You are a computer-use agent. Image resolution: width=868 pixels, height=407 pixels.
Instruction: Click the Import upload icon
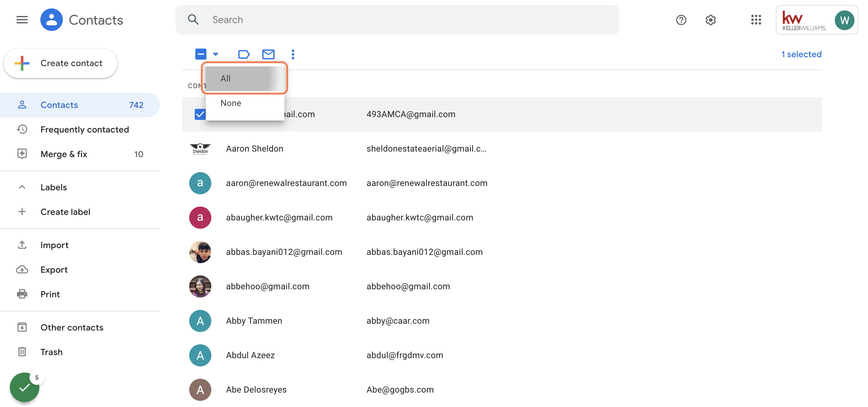coord(22,245)
